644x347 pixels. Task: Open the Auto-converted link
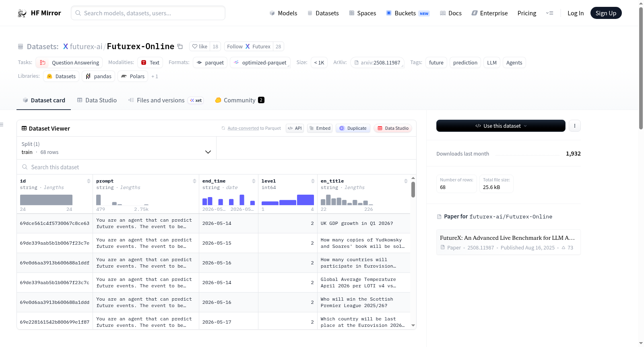click(243, 129)
